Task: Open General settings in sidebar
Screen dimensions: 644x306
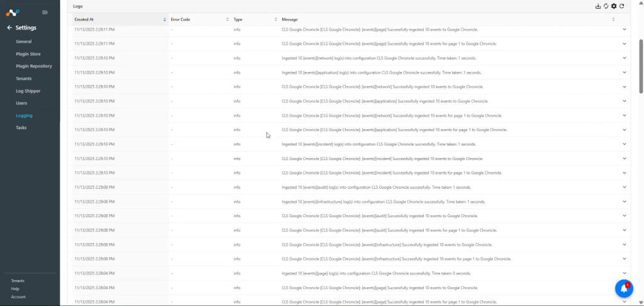Action: click(23, 42)
